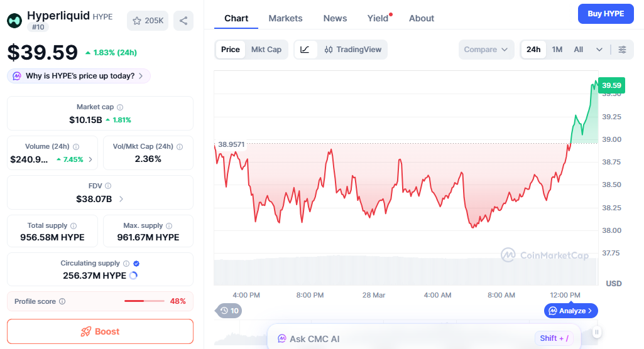Expand the Volume (24h) details chevron

pos(90,159)
